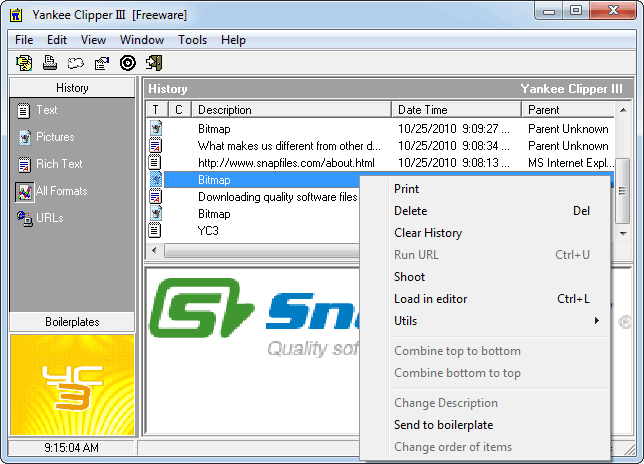Viewport: 644px width, 464px height.
Task: Select the Rich Text category icon
Action: tap(25, 164)
